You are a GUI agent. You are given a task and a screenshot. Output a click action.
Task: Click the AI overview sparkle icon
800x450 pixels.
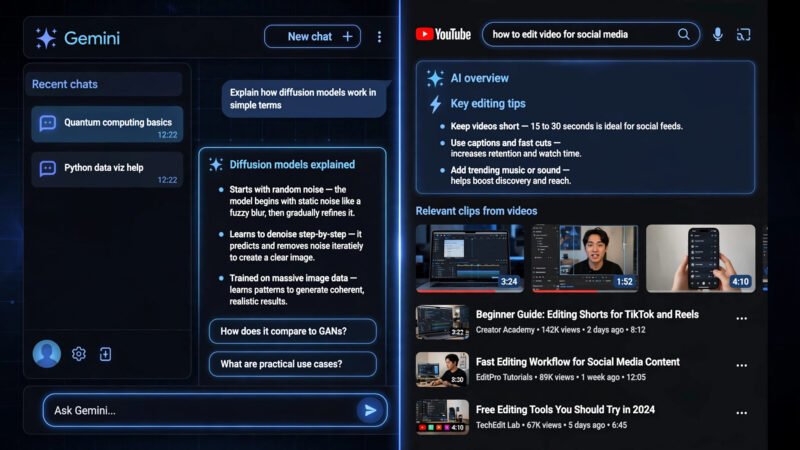(435, 78)
